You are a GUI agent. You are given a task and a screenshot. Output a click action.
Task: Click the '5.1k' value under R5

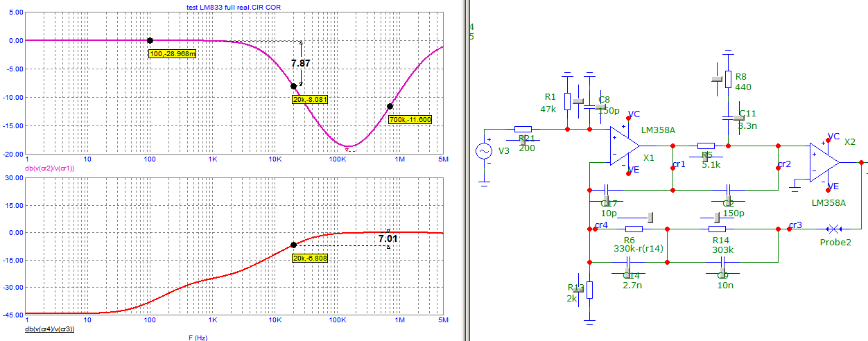pos(711,165)
